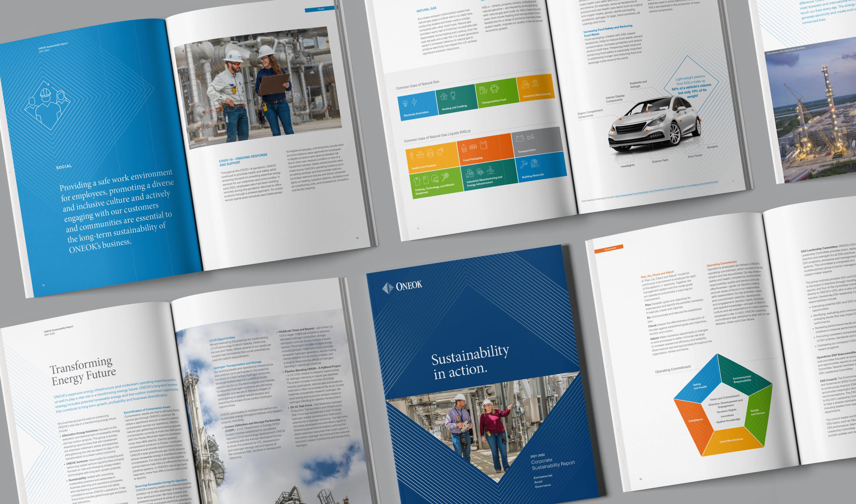856x504 pixels.
Task: Click the 'Increasing Food Safety and Reducing Food Waste' heading
Action: pos(608,30)
